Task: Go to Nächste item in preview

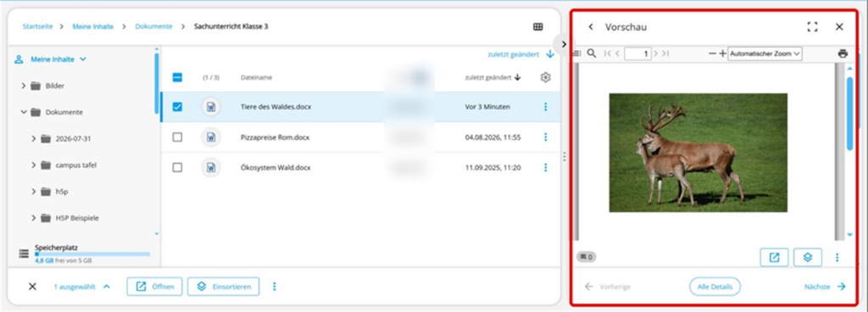Action: coord(825,287)
